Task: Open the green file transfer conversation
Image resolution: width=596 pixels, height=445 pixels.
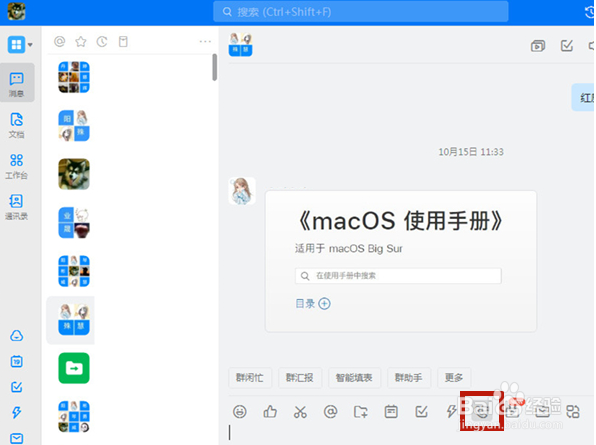Action: click(74, 368)
